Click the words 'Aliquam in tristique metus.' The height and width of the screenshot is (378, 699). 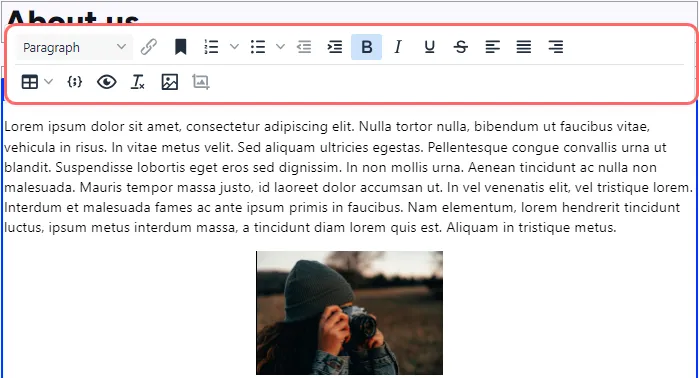click(531, 227)
